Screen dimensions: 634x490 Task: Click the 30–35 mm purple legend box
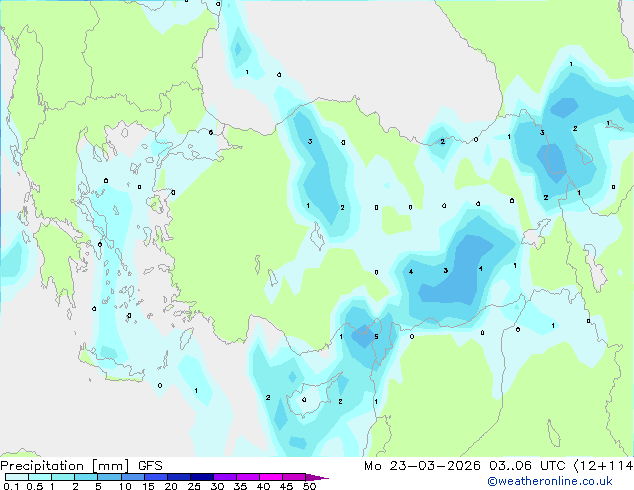click(x=224, y=477)
